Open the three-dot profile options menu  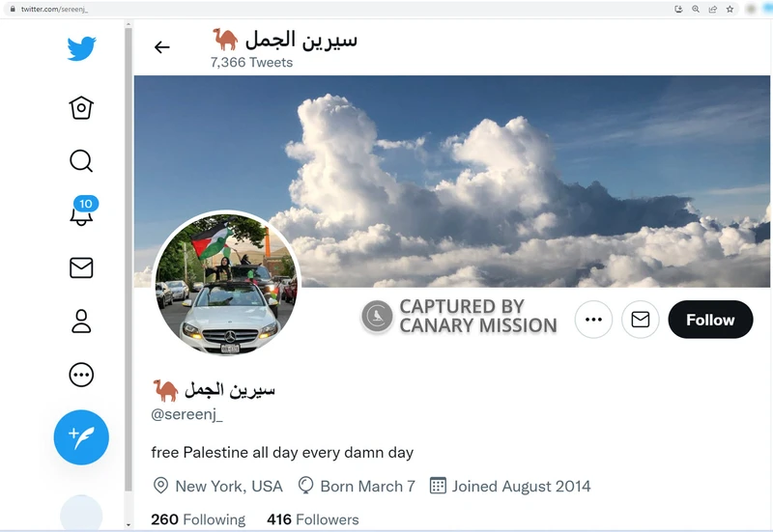point(593,320)
